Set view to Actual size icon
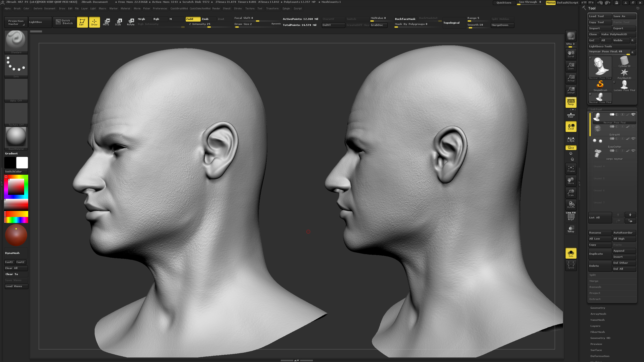The height and width of the screenshot is (362, 644). tap(571, 78)
